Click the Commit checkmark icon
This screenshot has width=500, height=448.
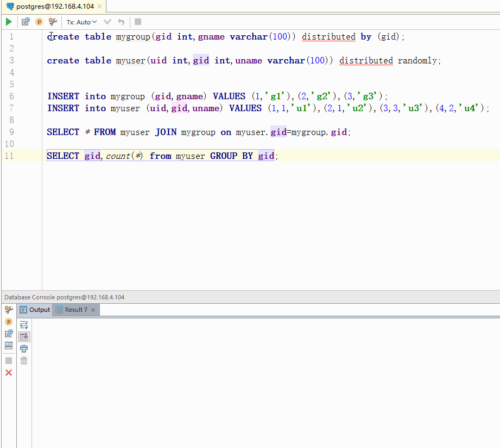pos(107,22)
